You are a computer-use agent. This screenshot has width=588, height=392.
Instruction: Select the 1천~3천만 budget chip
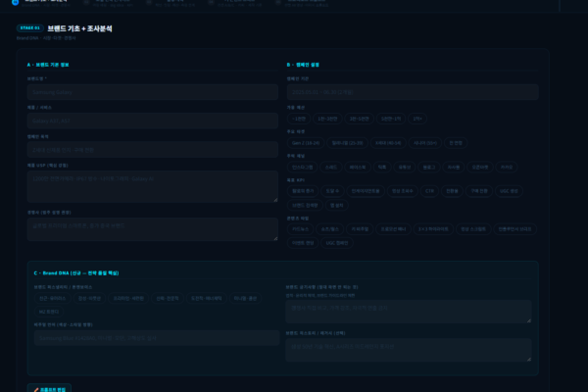(x=327, y=119)
